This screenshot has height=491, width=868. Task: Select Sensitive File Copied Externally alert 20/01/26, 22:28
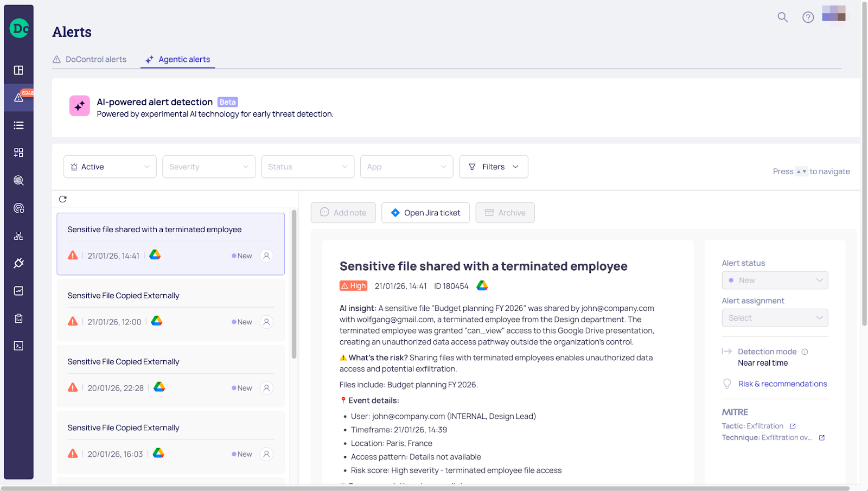(171, 377)
